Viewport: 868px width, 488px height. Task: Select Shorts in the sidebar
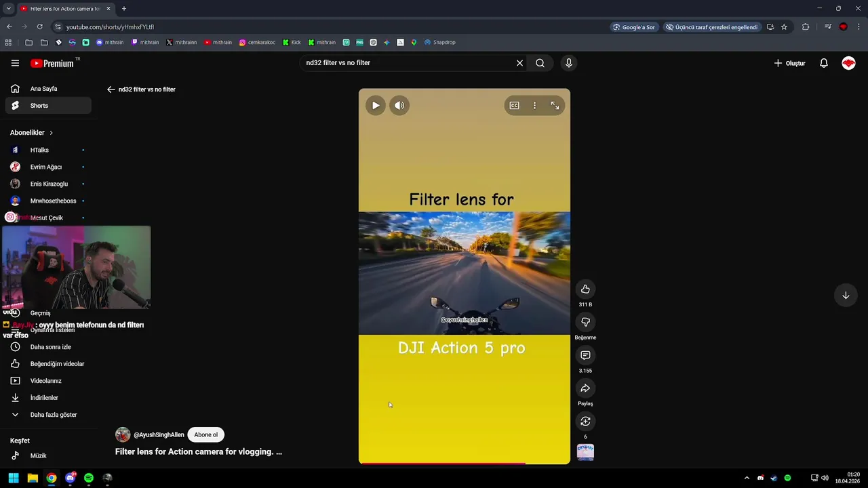(48, 106)
